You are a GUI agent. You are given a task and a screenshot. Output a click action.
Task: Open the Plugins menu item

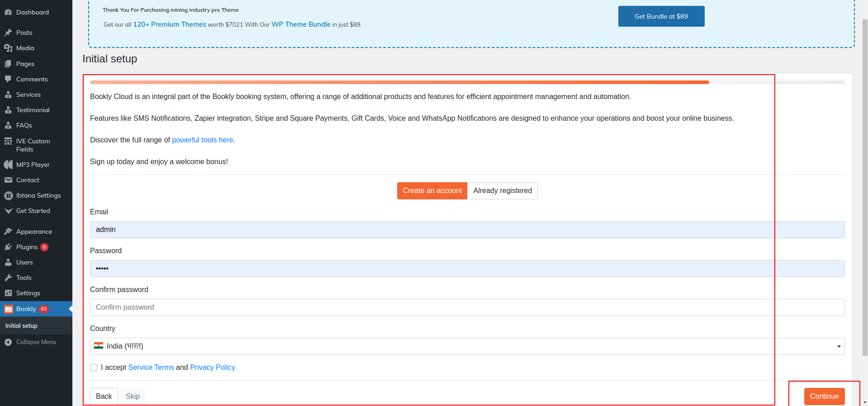coord(27,247)
